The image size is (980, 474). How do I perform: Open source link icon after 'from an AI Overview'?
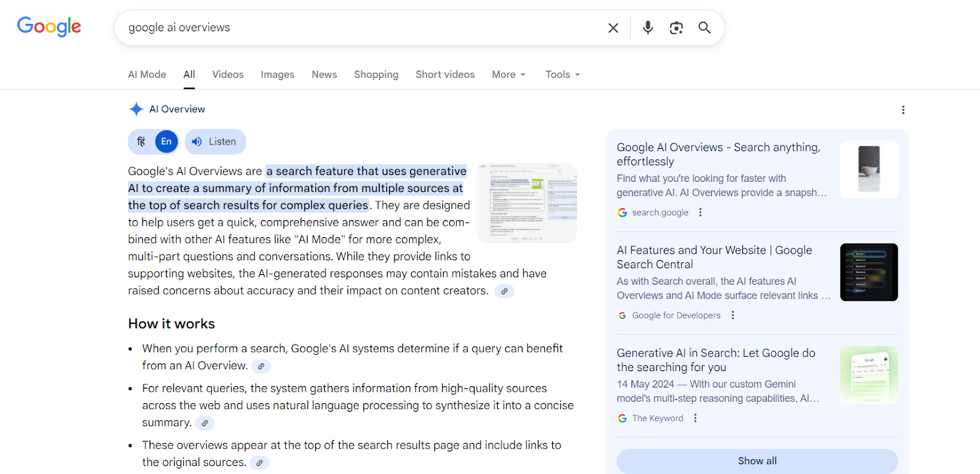261,366
